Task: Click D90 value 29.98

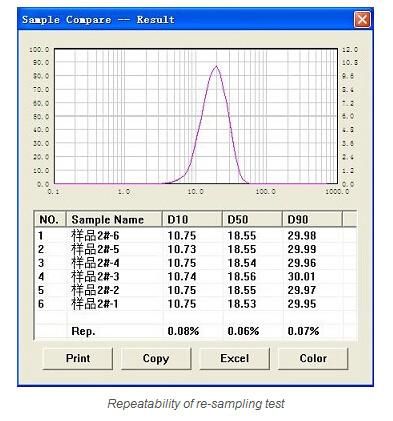Action: click(x=302, y=236)
